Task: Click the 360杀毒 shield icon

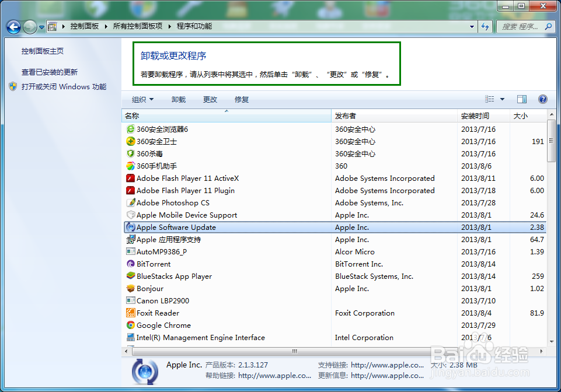Action: point(131,153)
